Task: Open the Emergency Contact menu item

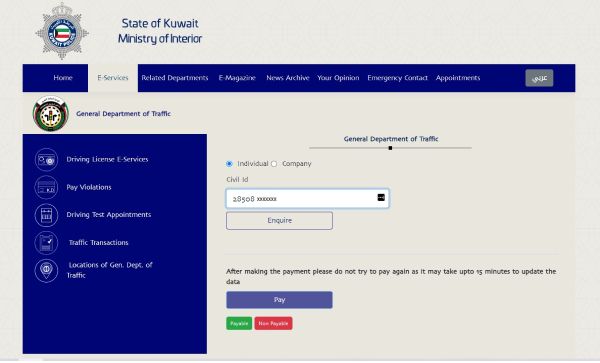Action: pos(398,78)
